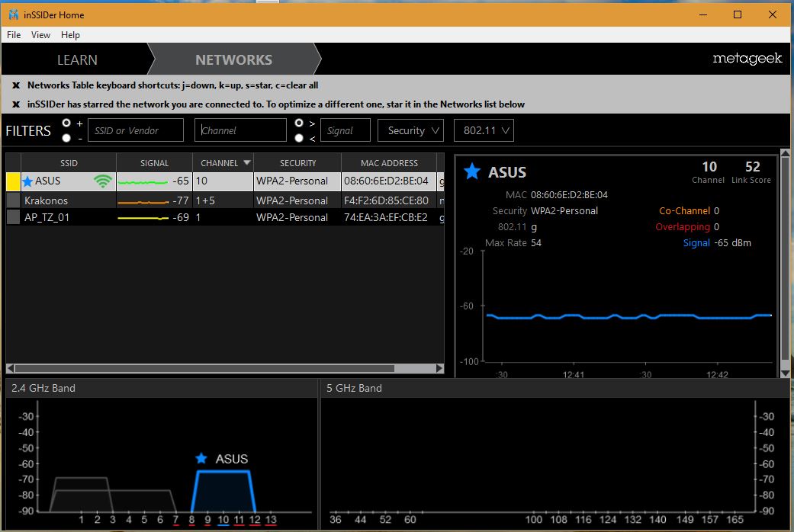This screenshot has height=532, width=794.
Task: Click the star in the ASUS details panel
Action: (x=472, y=171)
